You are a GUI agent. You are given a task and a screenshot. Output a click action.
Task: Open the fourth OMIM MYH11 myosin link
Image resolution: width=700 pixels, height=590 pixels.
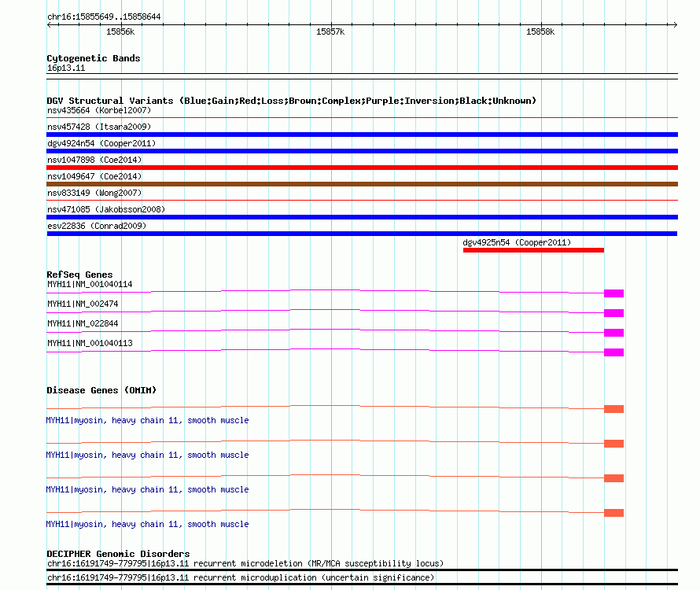click(x=147, y=525)
